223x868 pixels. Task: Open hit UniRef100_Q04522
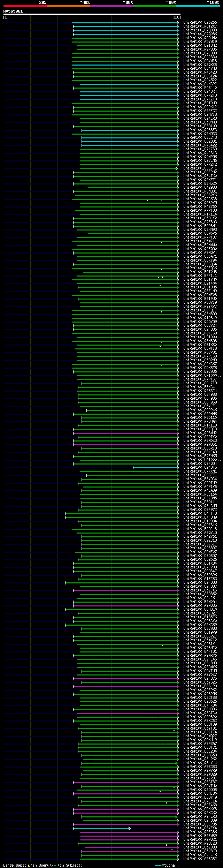point(200,80)
